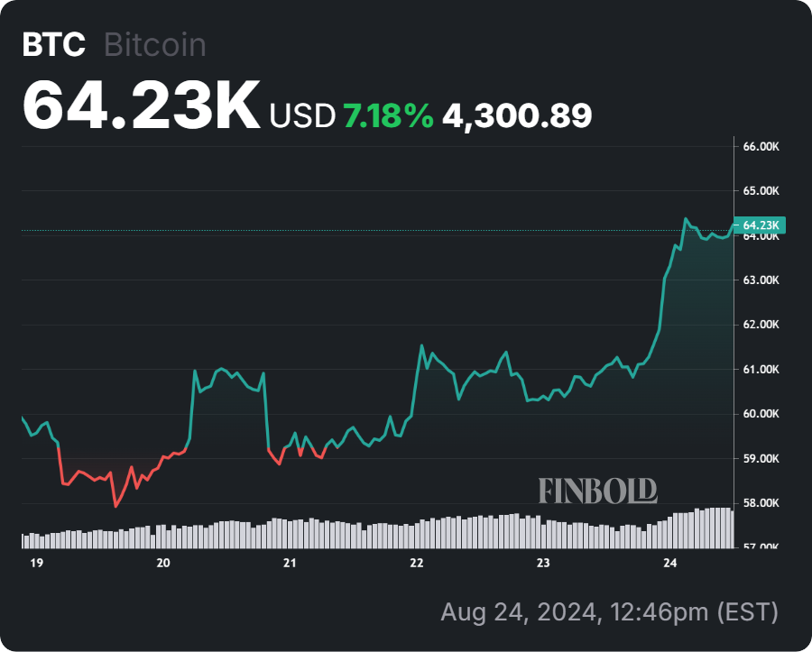Click the 64.23K headline price

click(x=142, y=107)
